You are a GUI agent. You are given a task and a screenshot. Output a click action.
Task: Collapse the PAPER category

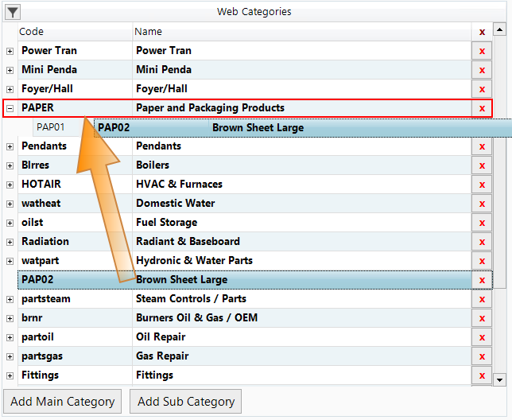[10, 108]
